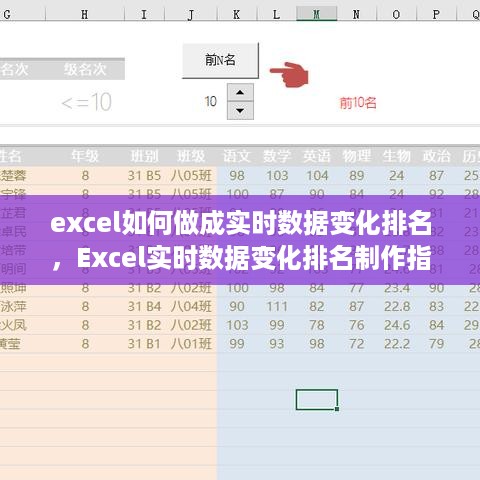Click the 英语 table header

(x=316, y=156)
